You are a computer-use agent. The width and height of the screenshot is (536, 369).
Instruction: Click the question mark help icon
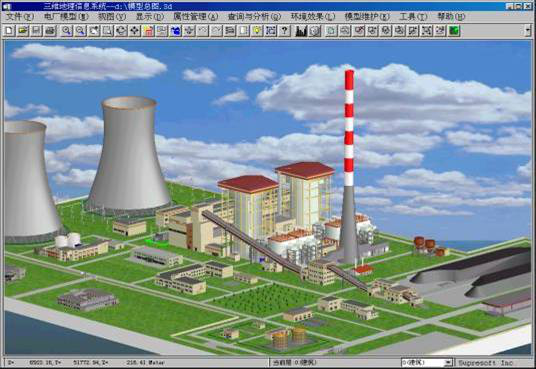(x=284, y=31)
